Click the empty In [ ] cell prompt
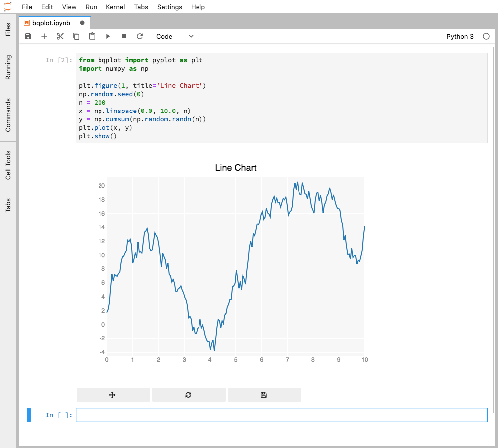 [59, 415]
